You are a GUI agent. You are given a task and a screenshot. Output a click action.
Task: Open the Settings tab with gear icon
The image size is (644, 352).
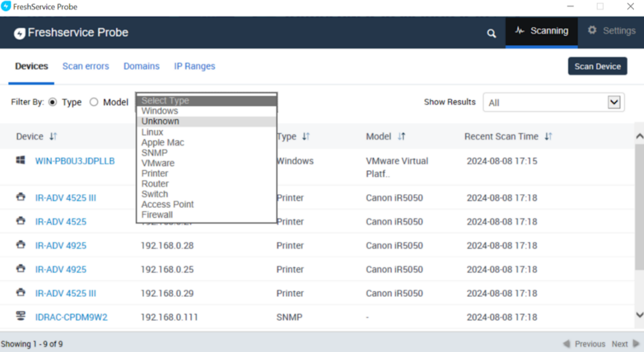click(611, 31)
